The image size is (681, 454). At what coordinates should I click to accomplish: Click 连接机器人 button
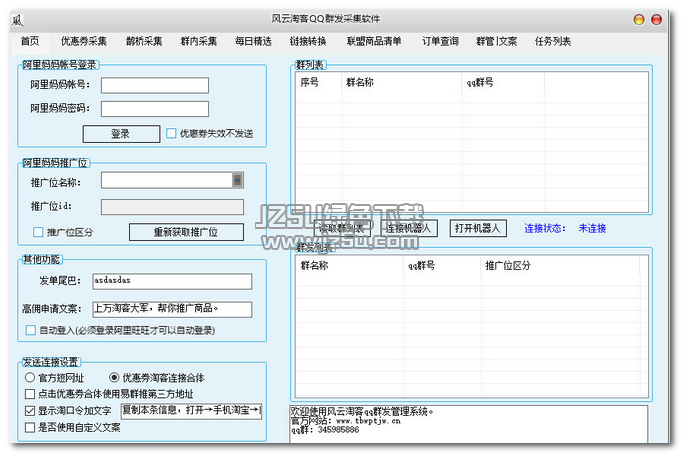409,228
